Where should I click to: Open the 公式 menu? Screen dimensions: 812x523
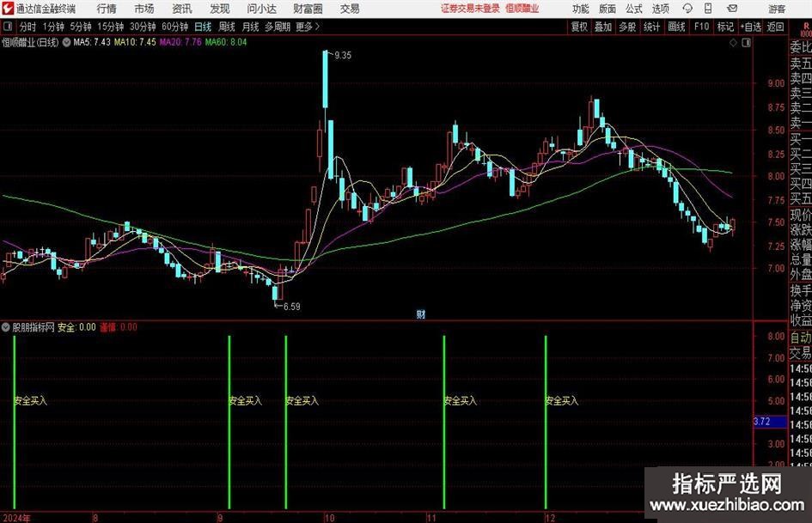(x=633, y=9)
